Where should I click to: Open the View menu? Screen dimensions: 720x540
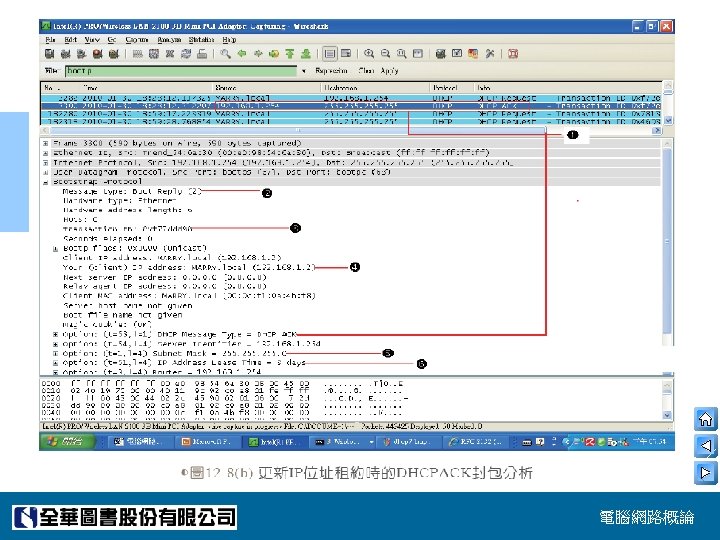(x=92, y=40)
